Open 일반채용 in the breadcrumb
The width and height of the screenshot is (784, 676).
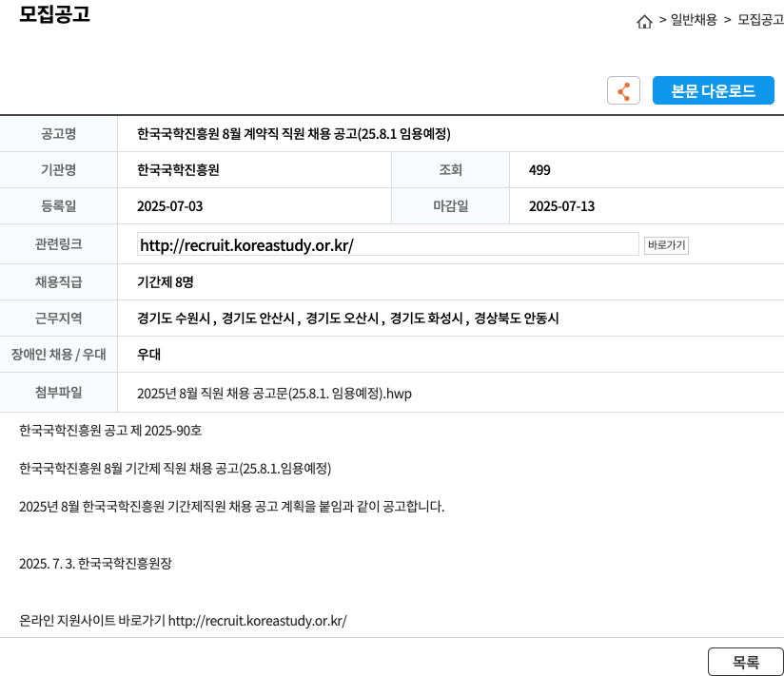[694, 20]
